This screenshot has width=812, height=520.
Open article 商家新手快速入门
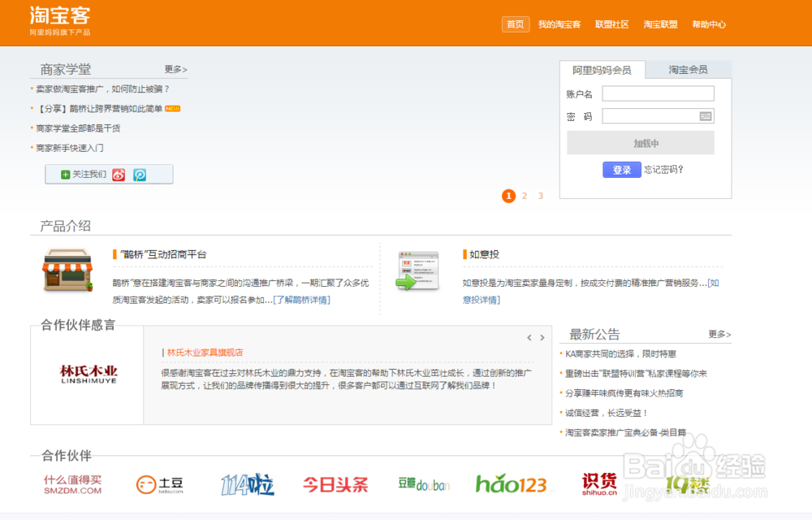point(69,148)
